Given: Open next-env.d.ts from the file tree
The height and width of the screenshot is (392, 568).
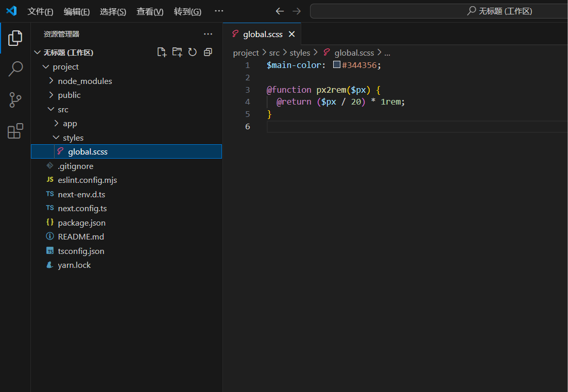Looking at the screenshot, I should [x=127, y=194].
